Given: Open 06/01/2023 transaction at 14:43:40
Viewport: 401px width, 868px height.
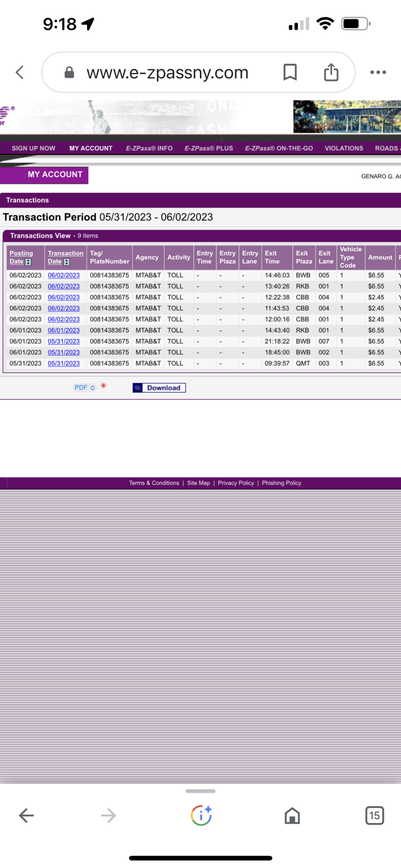Looking at the screenshot, I should (x=64, y=330).
